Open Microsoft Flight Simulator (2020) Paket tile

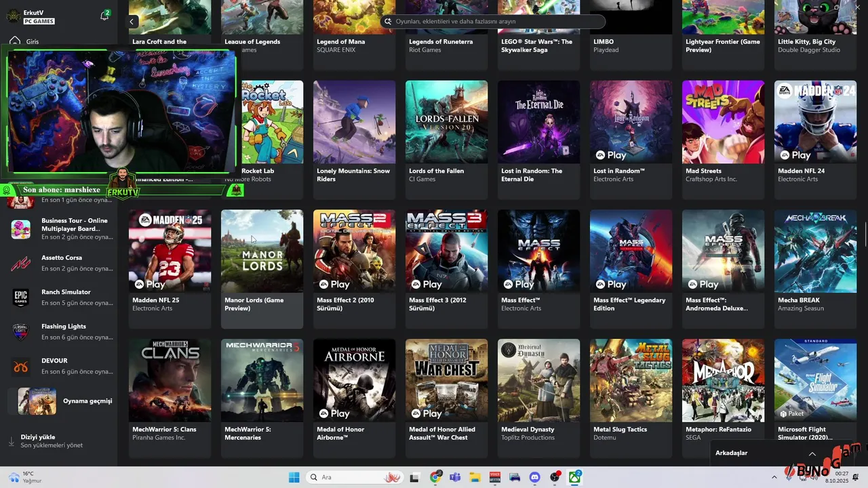pyautogui.click(x=815, y=380)
